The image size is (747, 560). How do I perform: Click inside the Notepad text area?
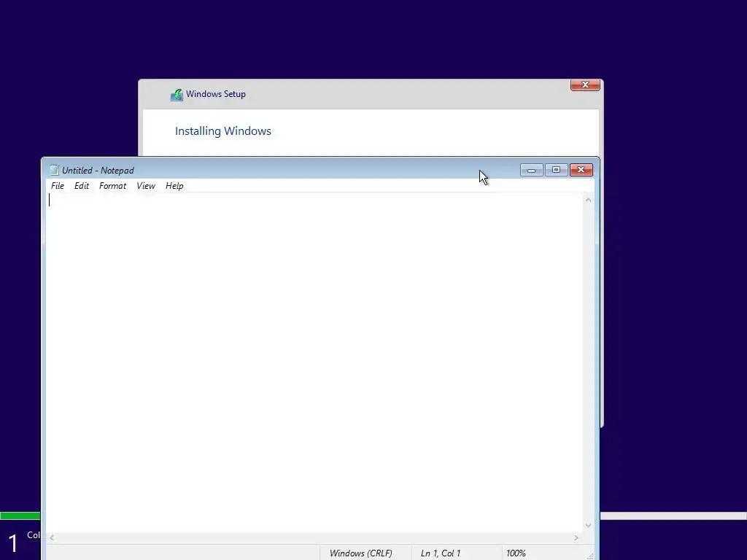tap(314, 362)
